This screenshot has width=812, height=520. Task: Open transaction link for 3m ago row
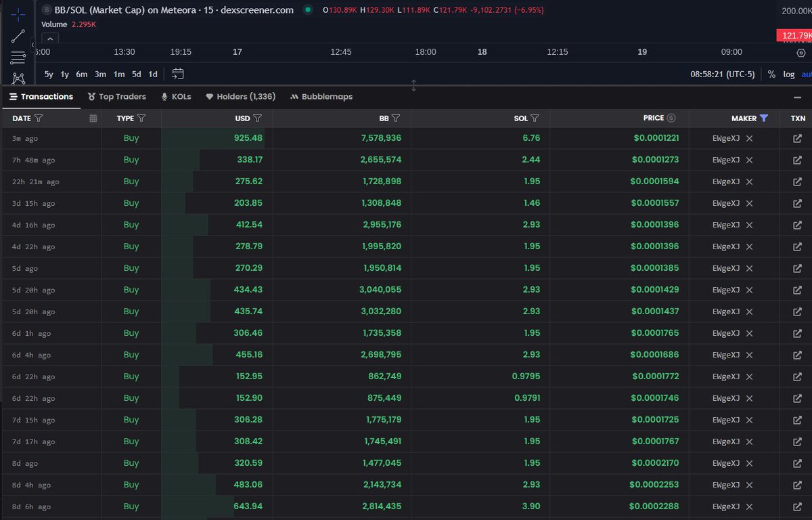pos(797,138)
